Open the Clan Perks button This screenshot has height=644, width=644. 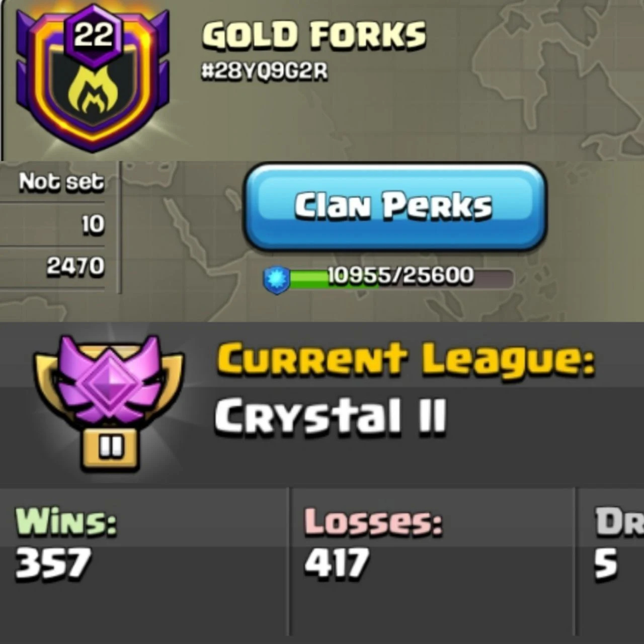pyautogui.click(x=395, y=207)
